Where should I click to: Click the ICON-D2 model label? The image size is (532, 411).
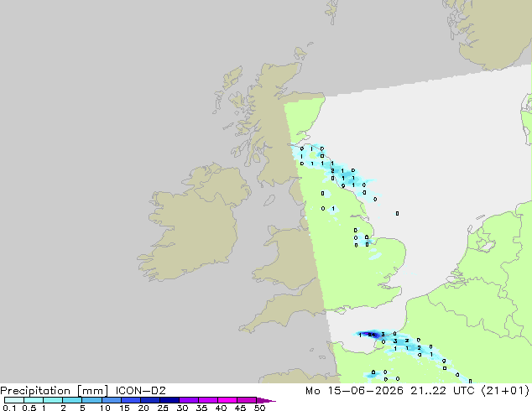[x=140, y=391]
